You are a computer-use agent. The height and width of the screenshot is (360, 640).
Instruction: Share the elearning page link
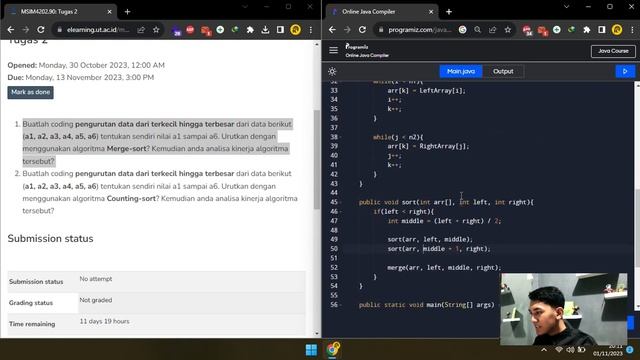click(x=141, y=30)
